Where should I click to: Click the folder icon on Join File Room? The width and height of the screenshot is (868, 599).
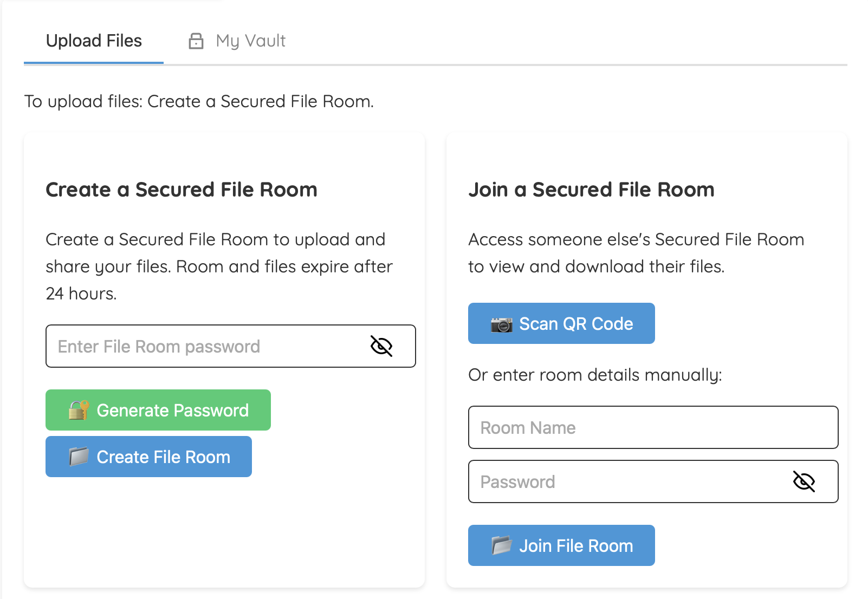(x=501, y=545)
